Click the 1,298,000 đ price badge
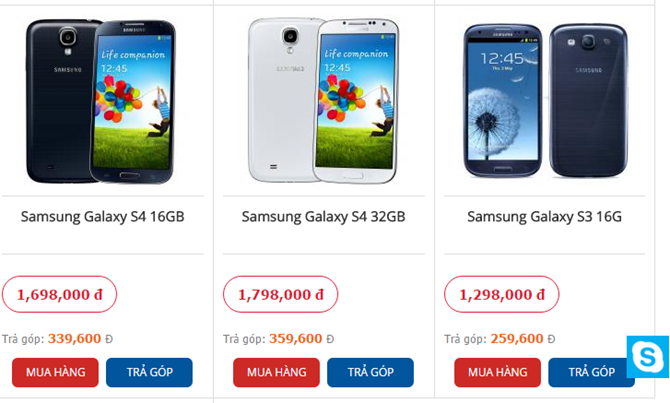This screenshot has height=403, width=670. (x=502, y=294)
